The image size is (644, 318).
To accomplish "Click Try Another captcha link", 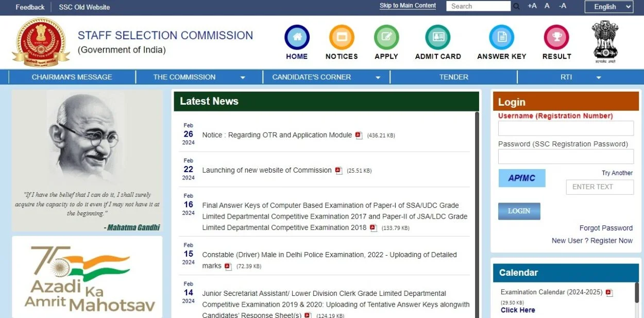I will (617, 173).
